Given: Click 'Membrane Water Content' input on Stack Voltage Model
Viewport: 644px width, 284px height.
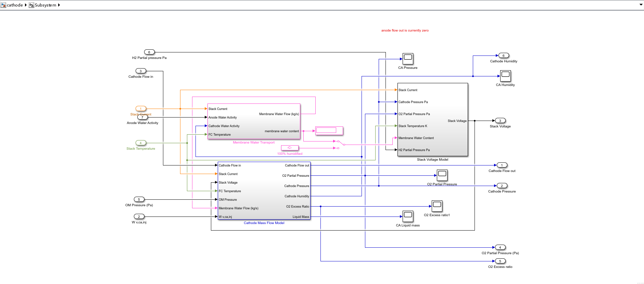Looking at the screenshot, I should point(416,138).
